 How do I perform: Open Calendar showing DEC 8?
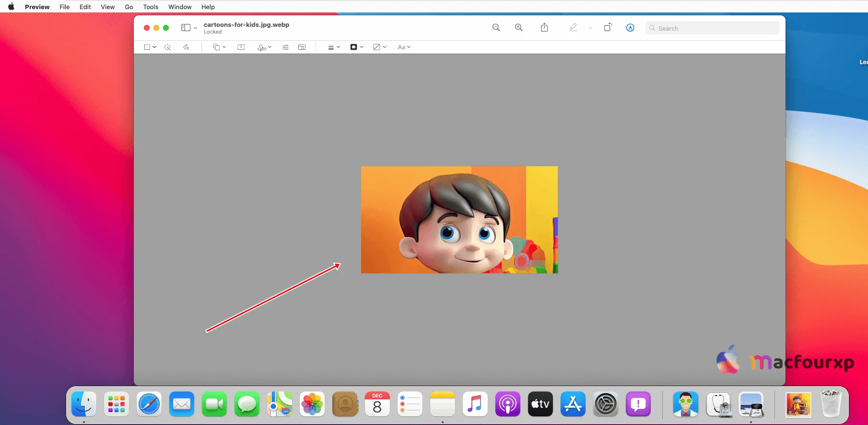tap(377, 404)
